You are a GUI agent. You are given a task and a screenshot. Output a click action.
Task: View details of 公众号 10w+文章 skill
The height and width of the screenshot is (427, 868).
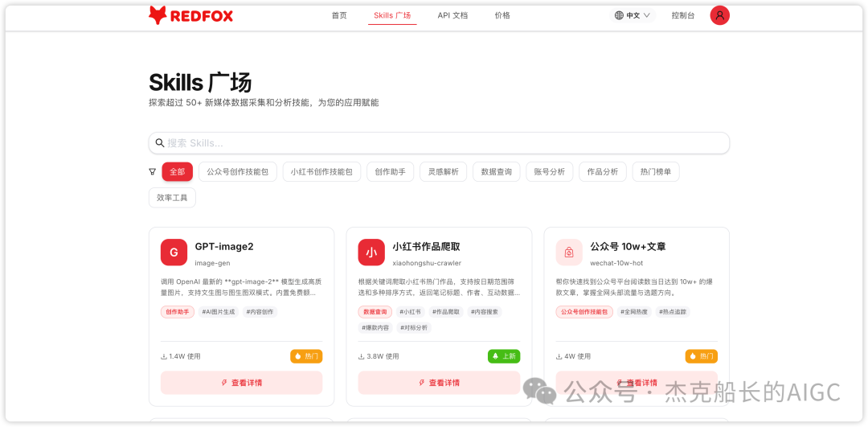pyautogui.click(x=637, y=383)
